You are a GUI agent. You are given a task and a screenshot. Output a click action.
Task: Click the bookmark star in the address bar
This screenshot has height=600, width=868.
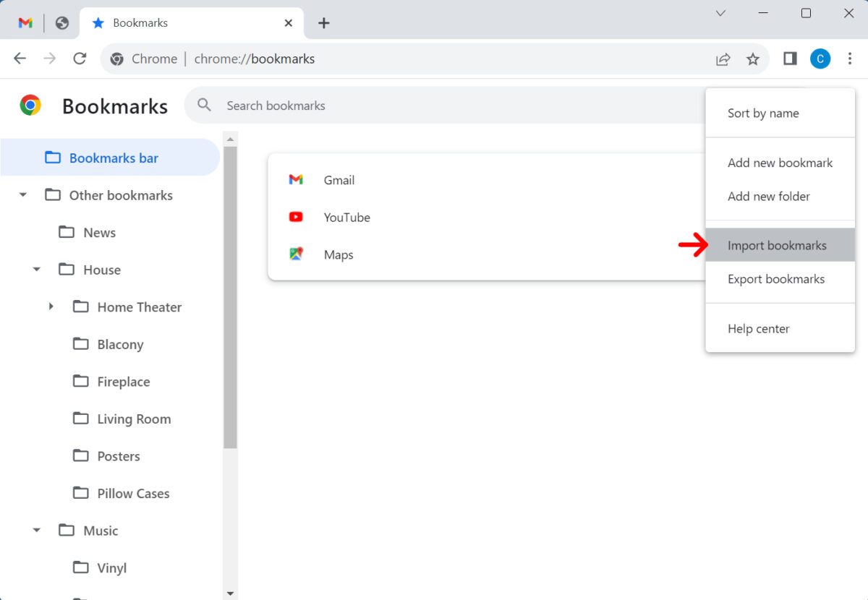(753, 59)
